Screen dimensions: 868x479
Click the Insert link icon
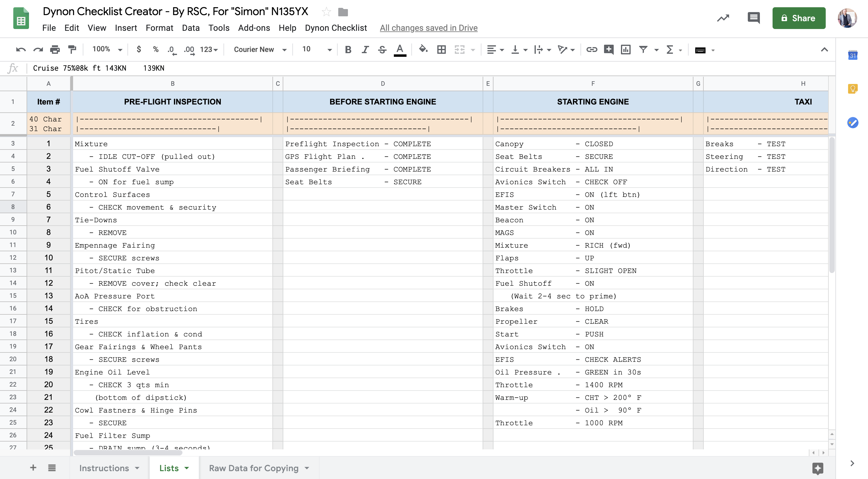tap(591, 50)
